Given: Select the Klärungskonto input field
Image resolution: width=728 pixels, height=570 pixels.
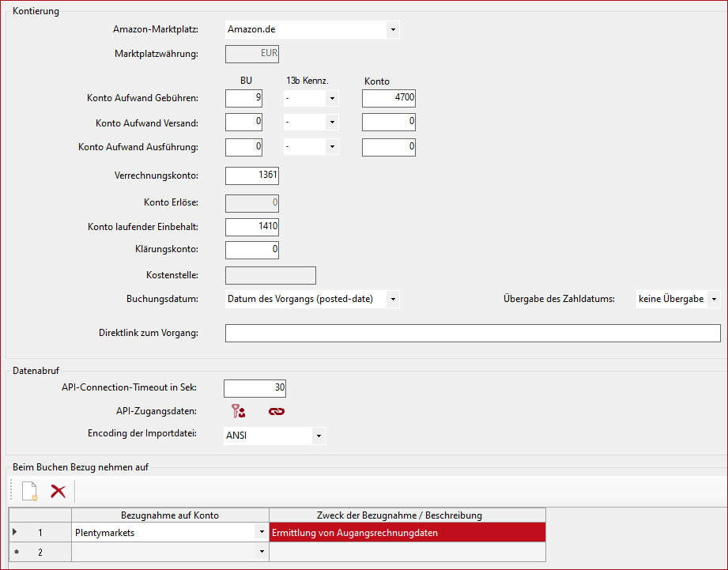Looking at the screenshot, I should pyautogui.click(x=251, y=250).
